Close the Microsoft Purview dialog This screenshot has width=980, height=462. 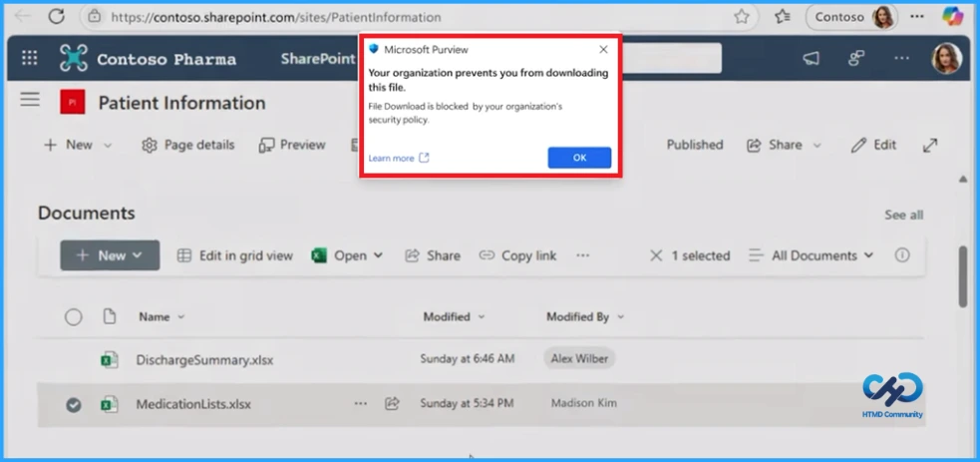603,49
